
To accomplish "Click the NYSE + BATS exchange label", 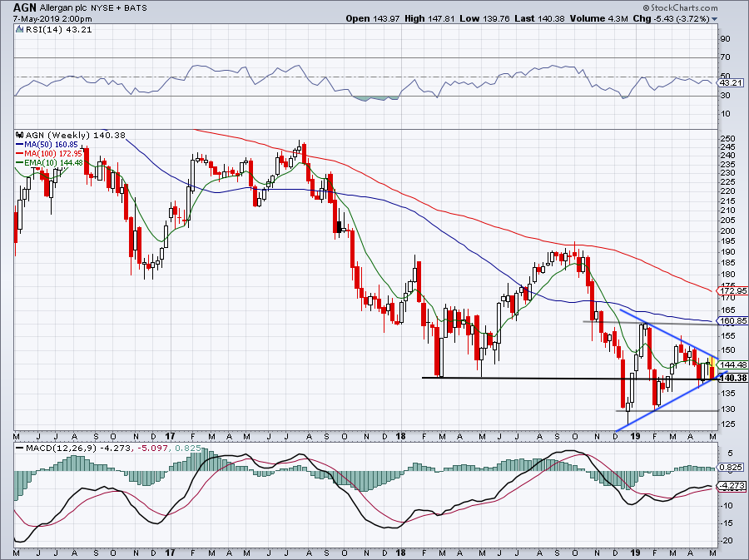I will [x=117, y=8].
